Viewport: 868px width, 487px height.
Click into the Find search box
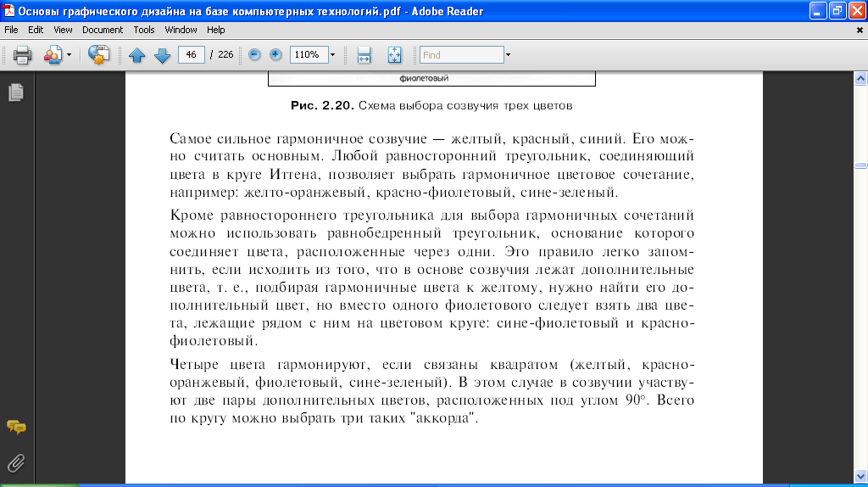[x=462, y=55]
